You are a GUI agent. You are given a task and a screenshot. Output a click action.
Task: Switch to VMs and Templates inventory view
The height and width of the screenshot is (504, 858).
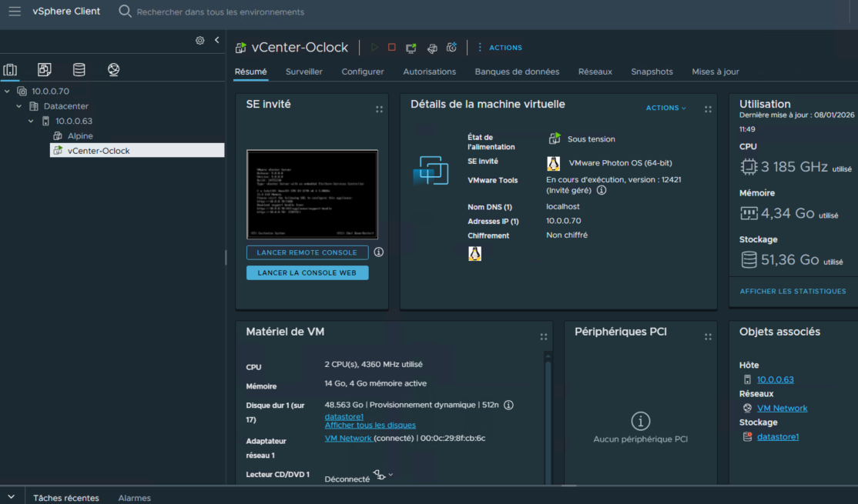click(45, 70)
